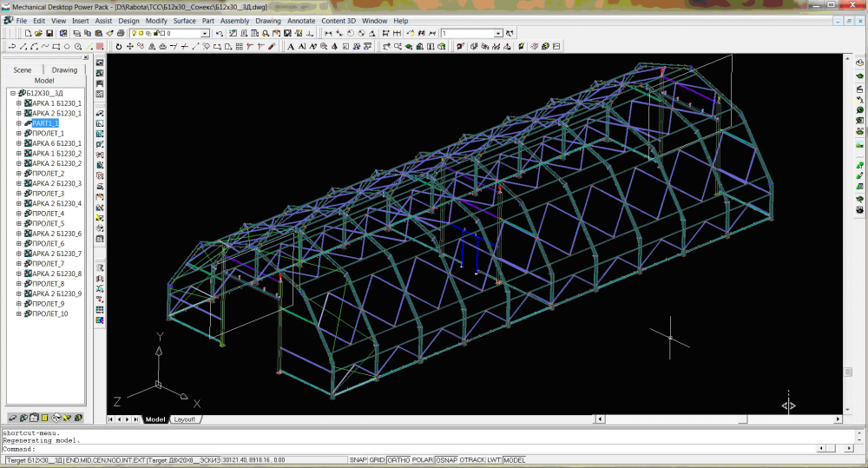Click the Layout1 tab
This screenshot has height=468, width=868.
point(185,419)
